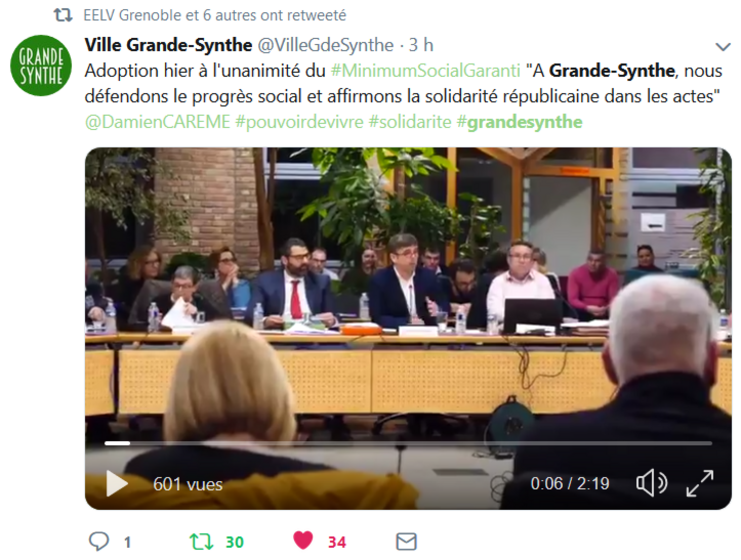
Task: Open the @VilleGdeSynthe handle
Action: click(x=326, y=45)
